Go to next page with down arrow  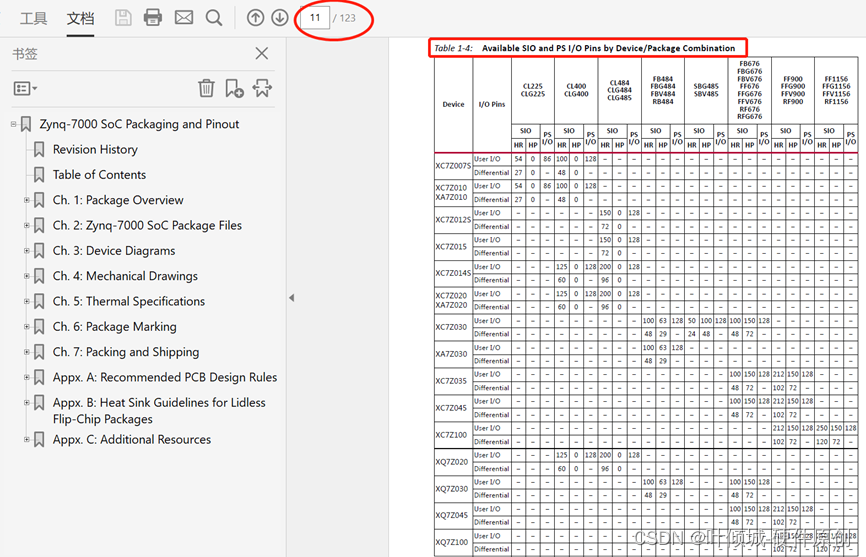click(x=279, y=18)
